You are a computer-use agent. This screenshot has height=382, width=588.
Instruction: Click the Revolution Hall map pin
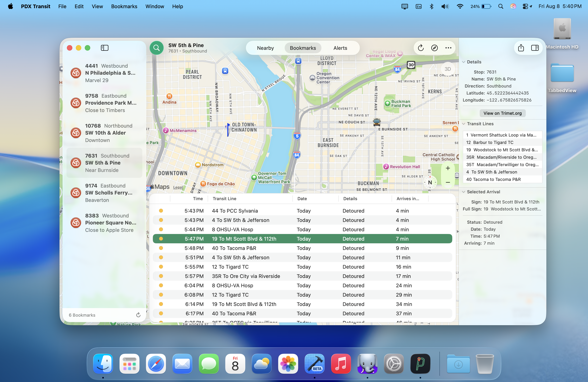point(386,166)
